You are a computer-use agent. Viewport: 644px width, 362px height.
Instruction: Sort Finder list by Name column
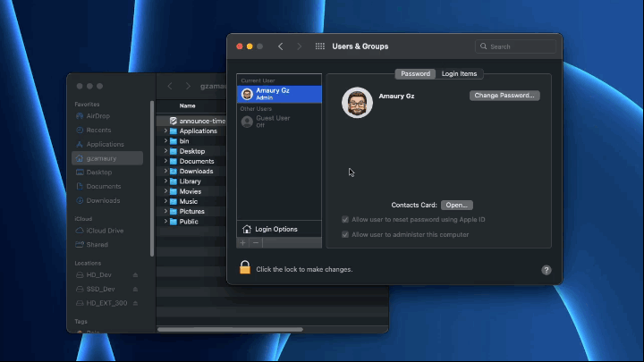187,105
